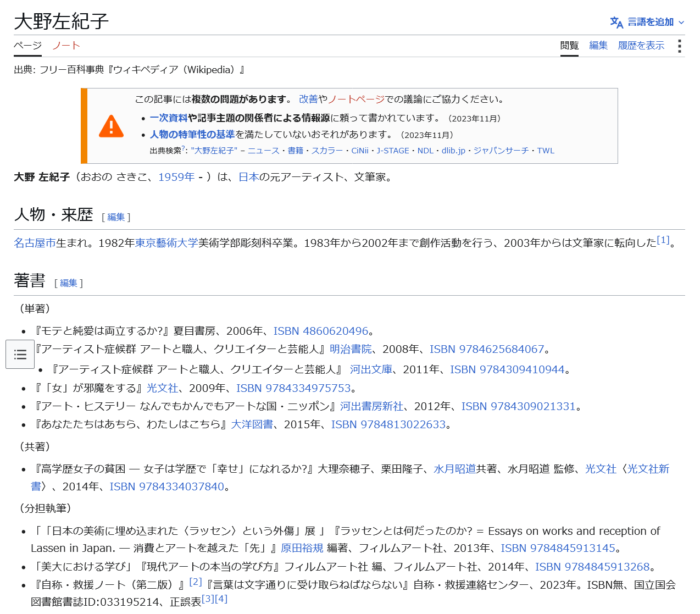
Task: Expand the 言語を追加 dropdown
Action: [648, 22]
